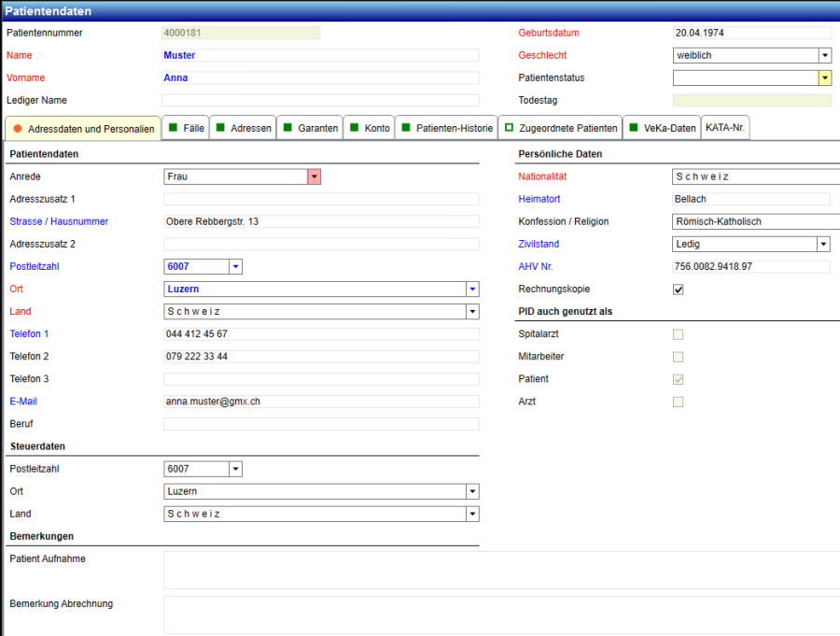Enable the Spitalarzt checkbox
The width and height of the screenshot is (840, 636).
click(x=679, y=334)
